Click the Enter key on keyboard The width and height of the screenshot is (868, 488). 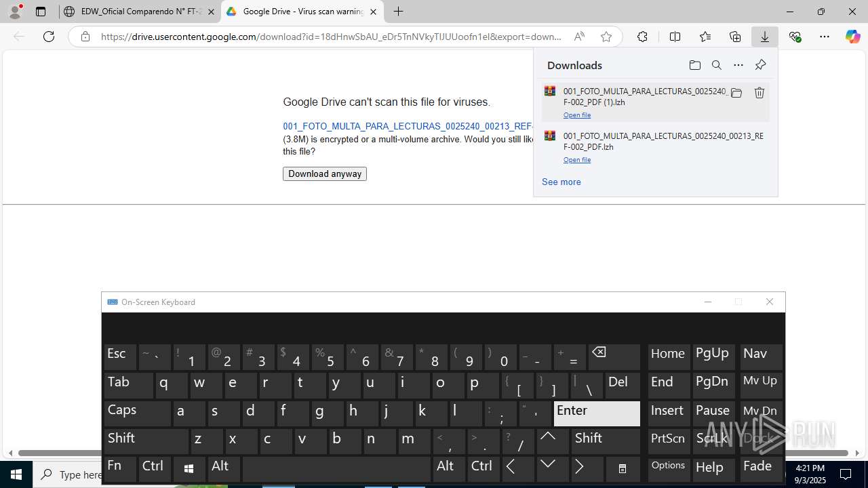pos(597,413)
